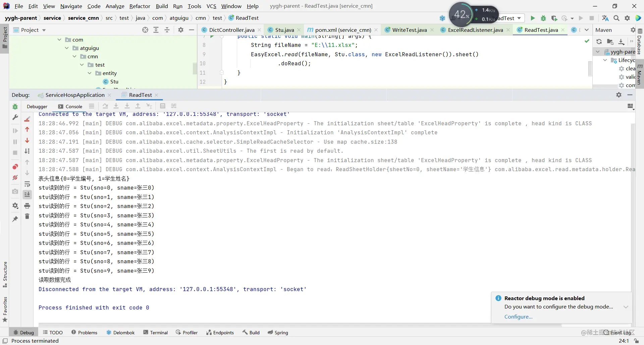Click Pin Tab icon in debug sidebar

(x=15, y=219)
